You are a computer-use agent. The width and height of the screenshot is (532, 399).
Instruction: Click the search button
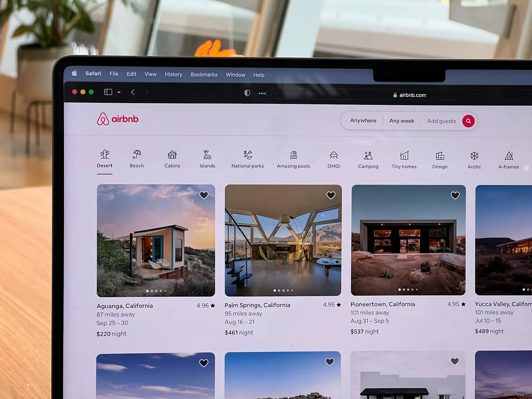click(469, 121)
